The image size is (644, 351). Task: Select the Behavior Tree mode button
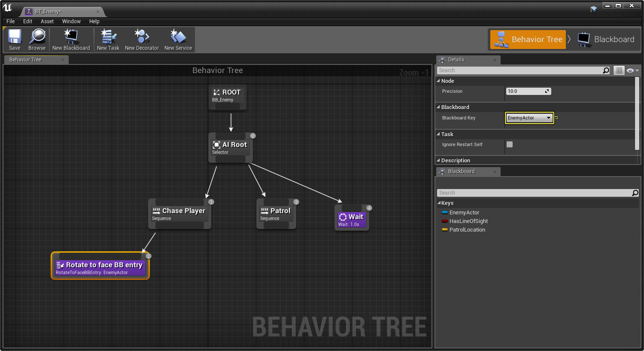[x=528, y=40]
